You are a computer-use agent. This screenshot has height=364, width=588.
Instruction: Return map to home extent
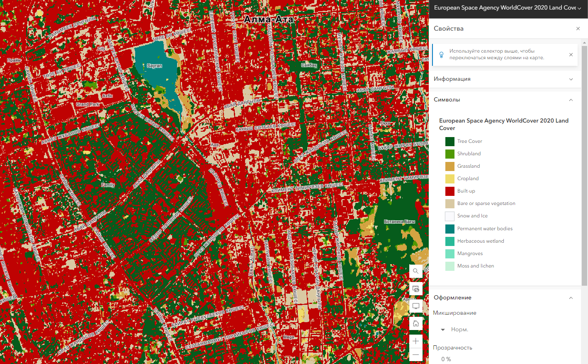pos(415,323)
